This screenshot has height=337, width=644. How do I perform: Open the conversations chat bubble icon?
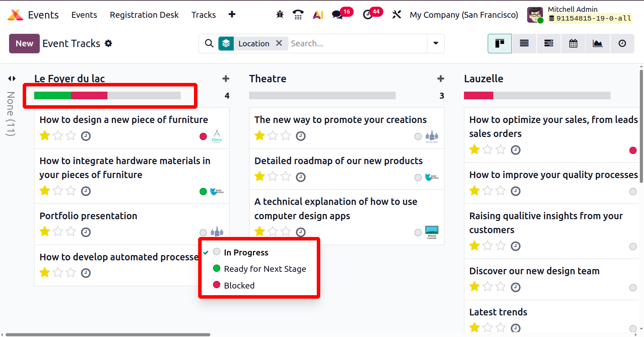click(x=337, y=15)
